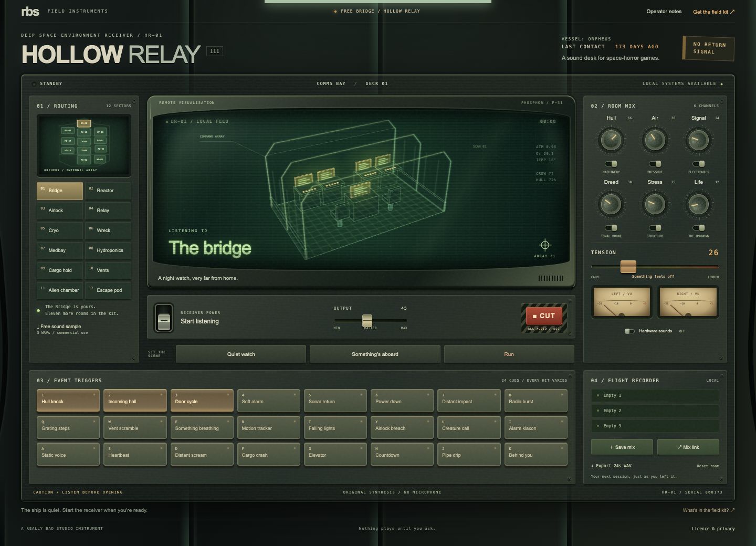Adjust the Stress knob
This screenshot has width=756, height=546.
point(655,204)
